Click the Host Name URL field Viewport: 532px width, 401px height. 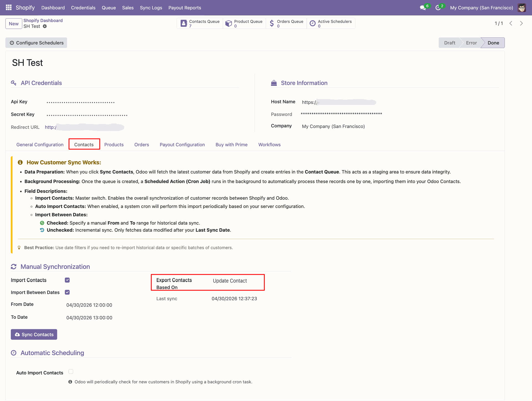(339, 102)
